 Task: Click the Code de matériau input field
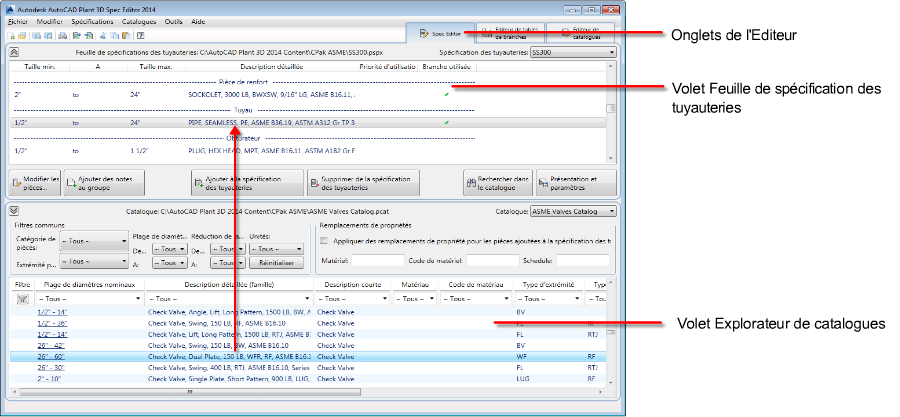tap(492, 260)
